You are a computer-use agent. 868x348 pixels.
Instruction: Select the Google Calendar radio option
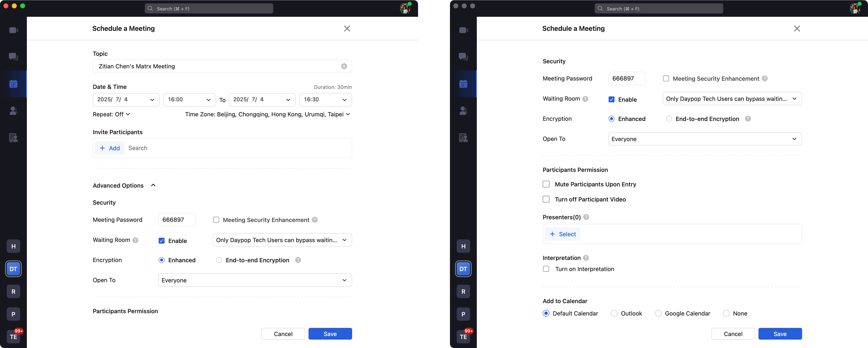[658, 313]
